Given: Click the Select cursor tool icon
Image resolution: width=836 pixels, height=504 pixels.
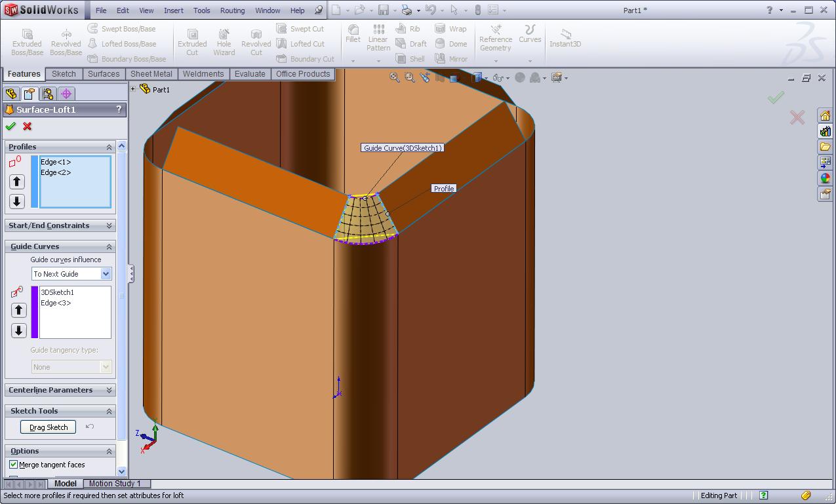Looking at the screenshot, I should tap(454, 10).
